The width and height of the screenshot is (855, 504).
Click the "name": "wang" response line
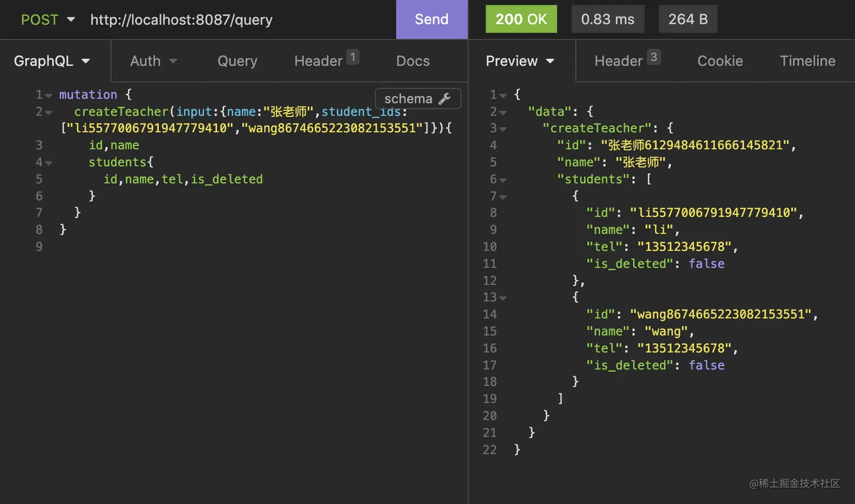point(641,331)
